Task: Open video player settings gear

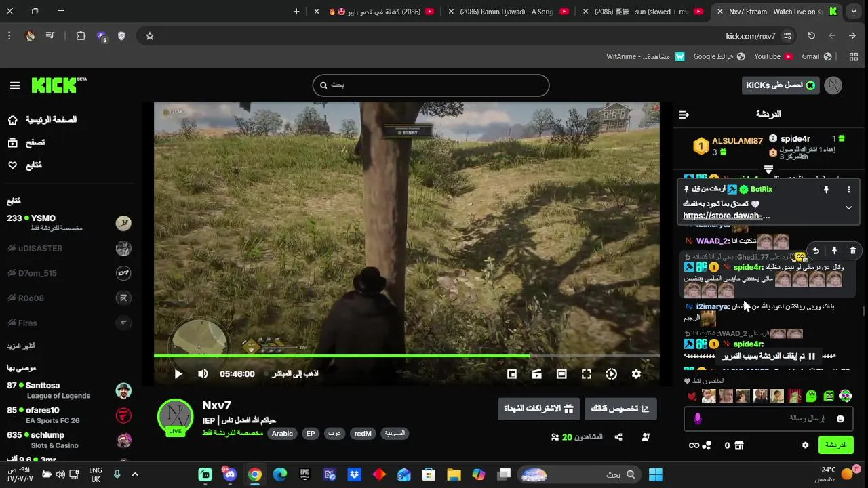Action: pos(636,374)
